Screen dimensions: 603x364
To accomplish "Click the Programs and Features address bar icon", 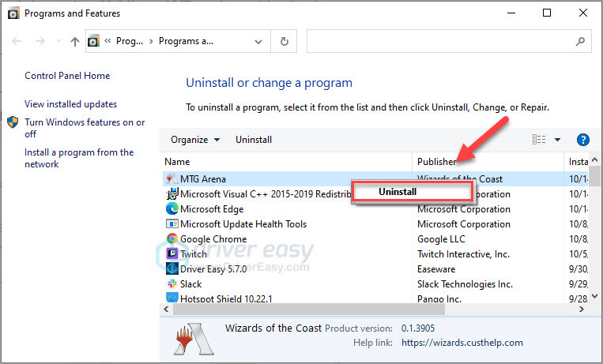I will click(x=93, y=41).
